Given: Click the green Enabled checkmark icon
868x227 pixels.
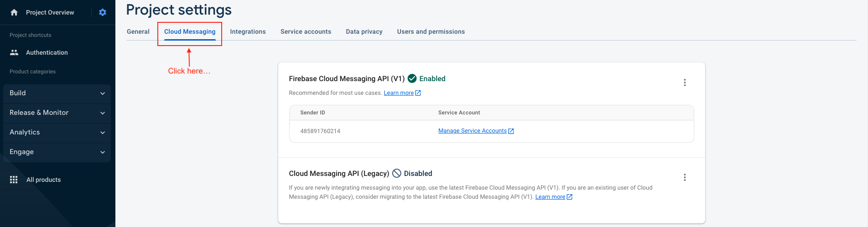Looking at the screenshot, I should pos(412,78).
